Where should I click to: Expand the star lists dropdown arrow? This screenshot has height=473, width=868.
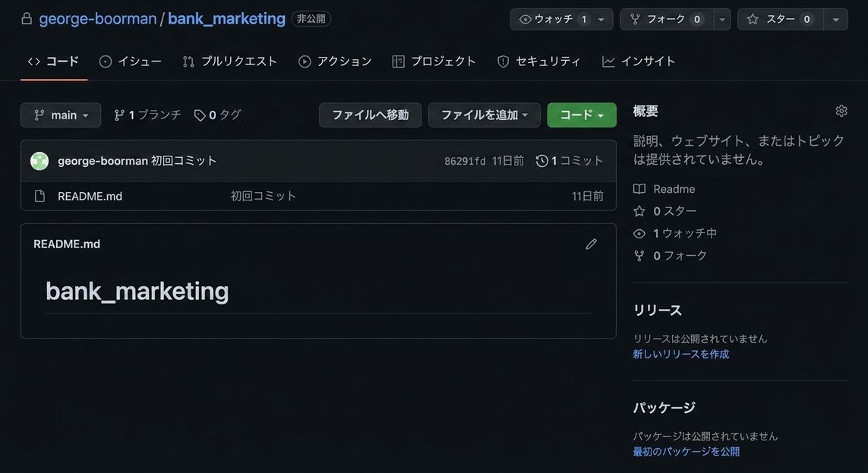point(836,20)
